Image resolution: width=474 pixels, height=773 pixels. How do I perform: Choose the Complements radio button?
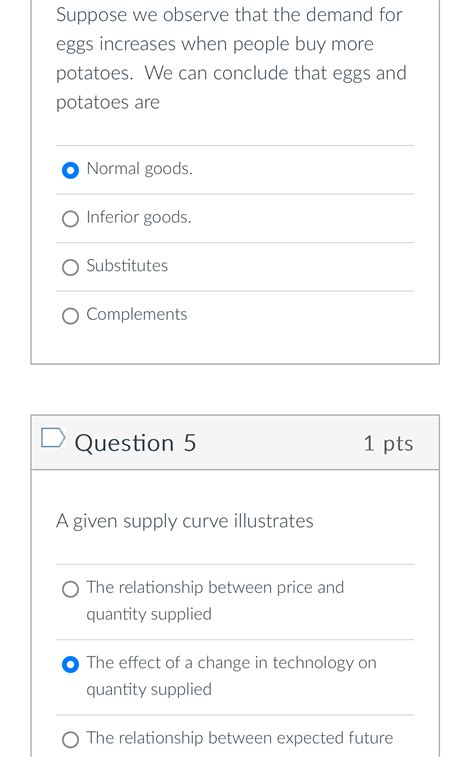(71, 316)
